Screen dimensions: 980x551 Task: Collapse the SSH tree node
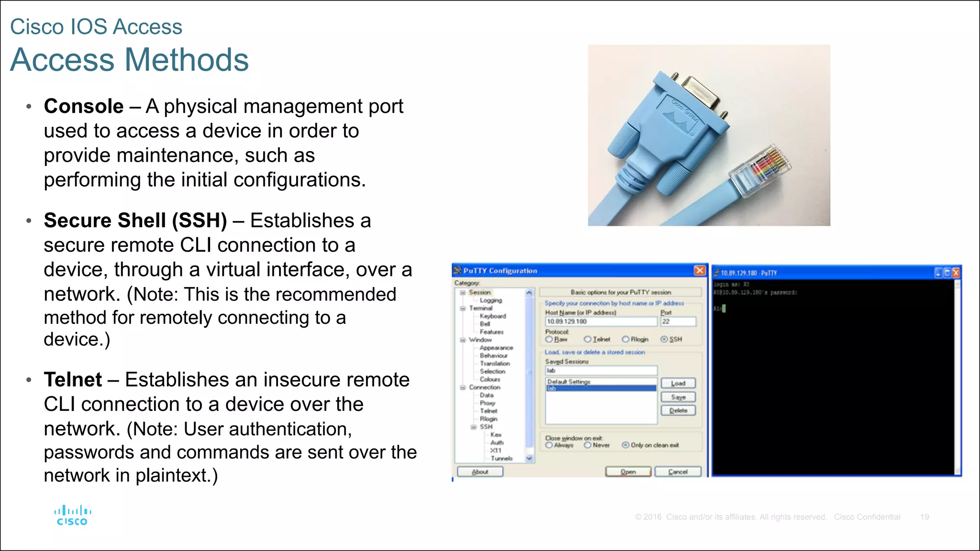[473, 427]
